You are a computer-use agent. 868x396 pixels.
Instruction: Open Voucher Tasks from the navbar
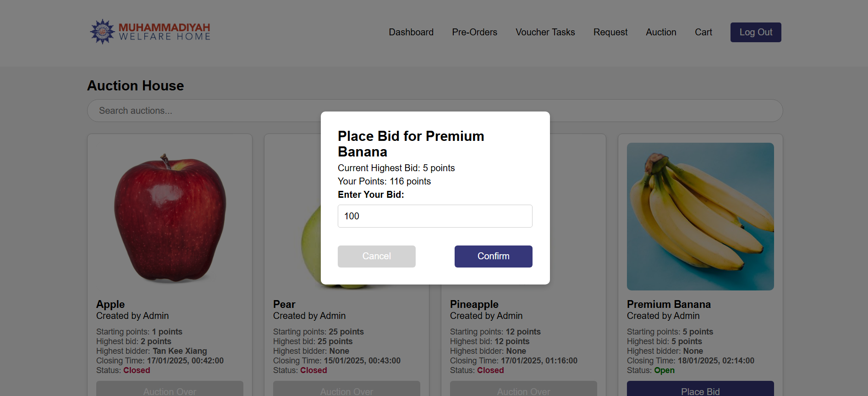coord(545,32)
